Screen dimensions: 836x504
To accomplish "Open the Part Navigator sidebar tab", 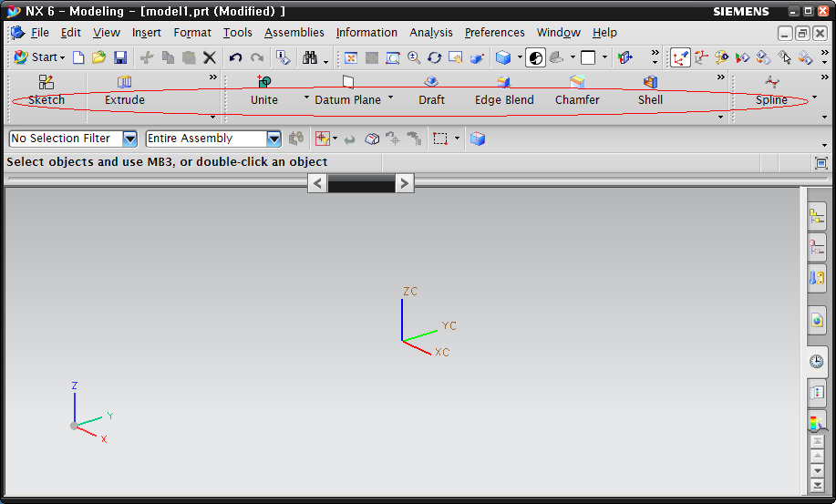I will pos(816,247).
